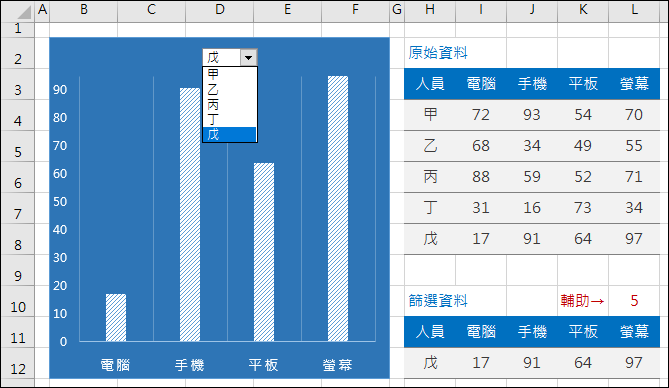Select cell with value 93
The width and height of the screenshot is (669, 388).
pyautogui.click(x=532, y=114)
